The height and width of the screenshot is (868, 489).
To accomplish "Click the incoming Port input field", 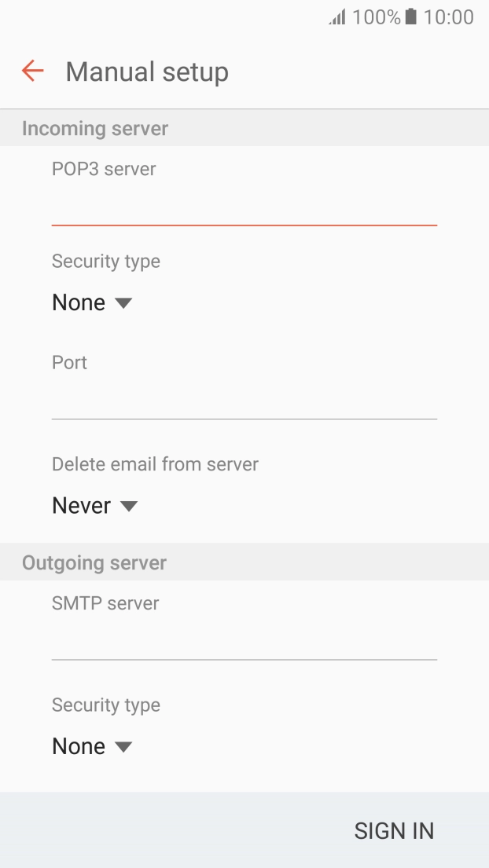I will (x=244, y=401).
